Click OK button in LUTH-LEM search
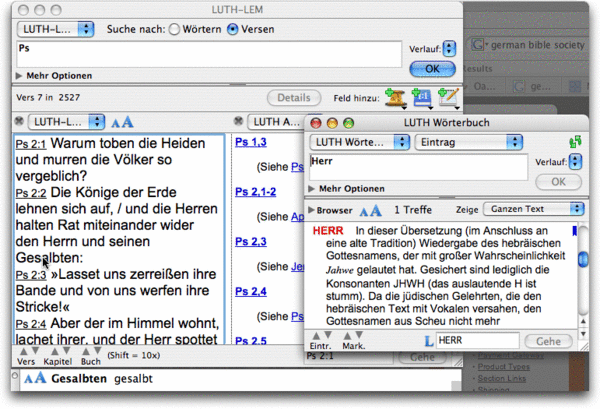This screenshot has width=600, height=409. [x=432, y=68]
